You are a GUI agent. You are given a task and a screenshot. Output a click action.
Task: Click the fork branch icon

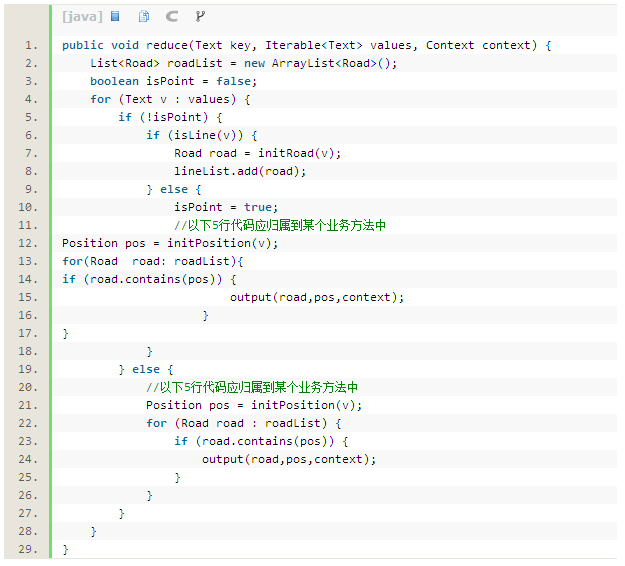coord(200,16)
